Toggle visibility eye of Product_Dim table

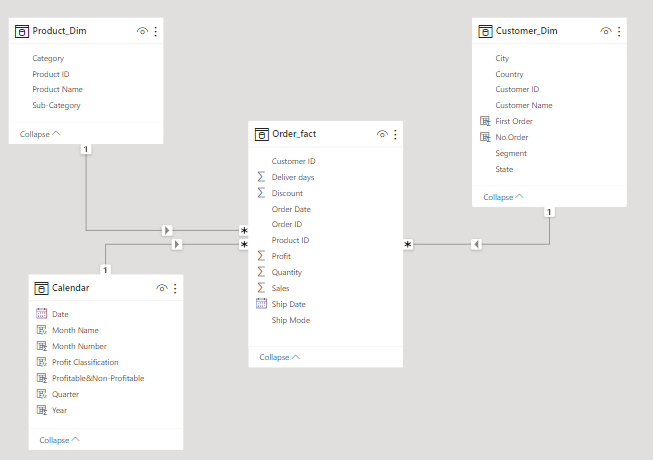142,31
